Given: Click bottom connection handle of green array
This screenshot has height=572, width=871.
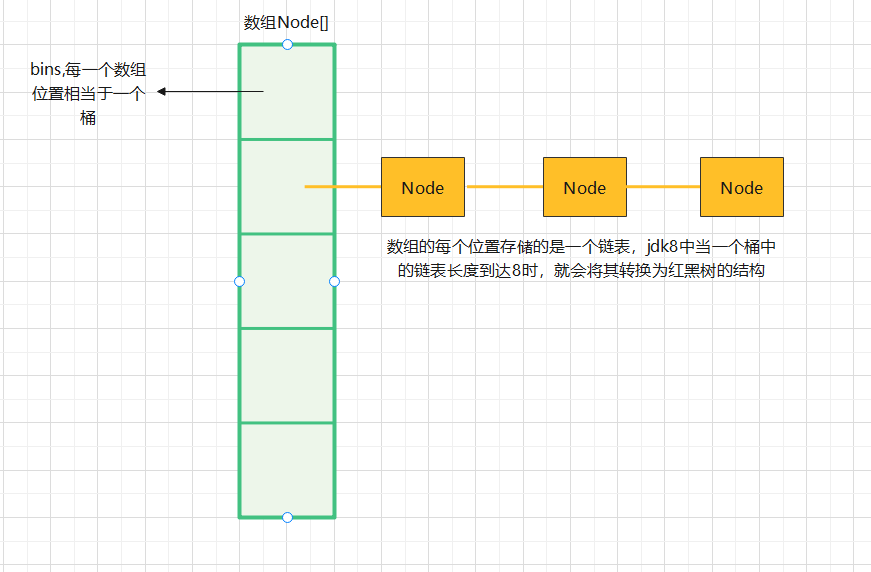Looking at the screenshot, I should (x=287, y=518).
